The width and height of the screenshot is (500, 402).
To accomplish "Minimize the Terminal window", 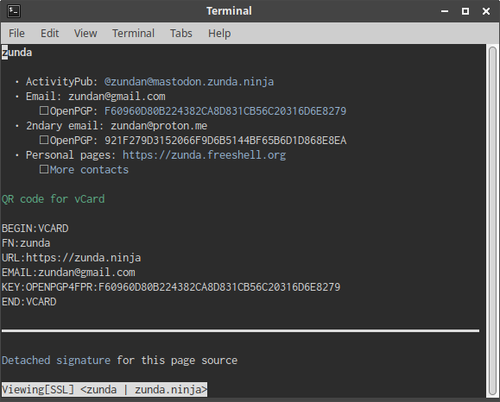I will pyautogui.click(x=444, y=11).
